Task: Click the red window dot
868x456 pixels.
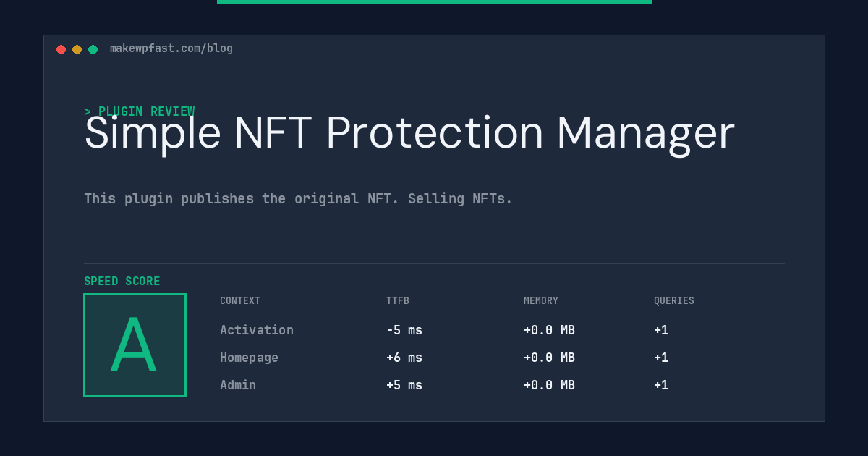Action: (x=61, y=49)
